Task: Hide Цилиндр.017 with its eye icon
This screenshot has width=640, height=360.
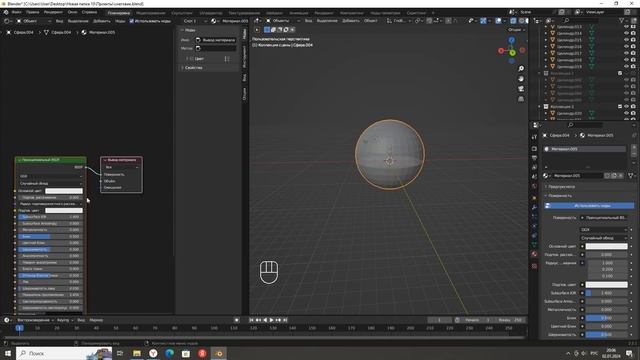Action: [626, 53]
